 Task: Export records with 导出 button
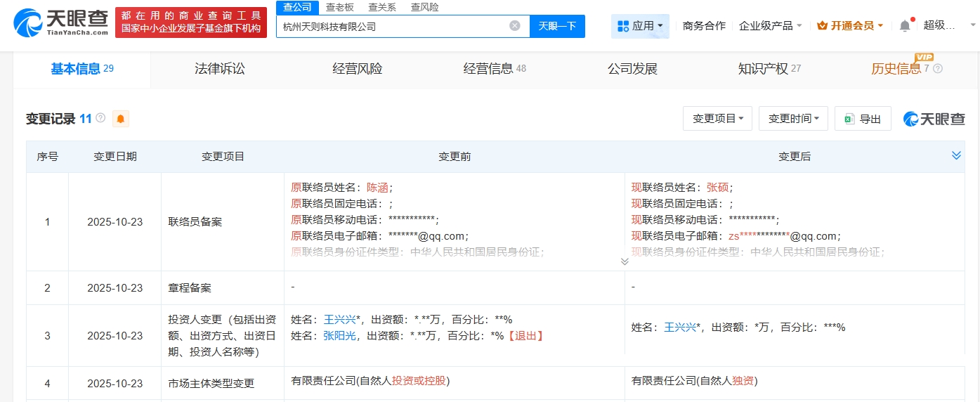coord(863,119)
